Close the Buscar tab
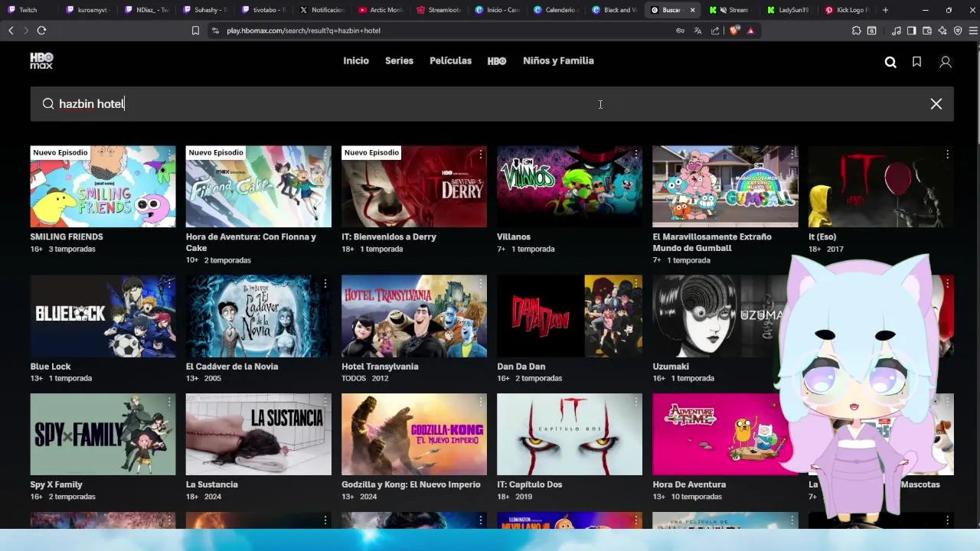Screen dimensions: 980x551 pos(692,10)
